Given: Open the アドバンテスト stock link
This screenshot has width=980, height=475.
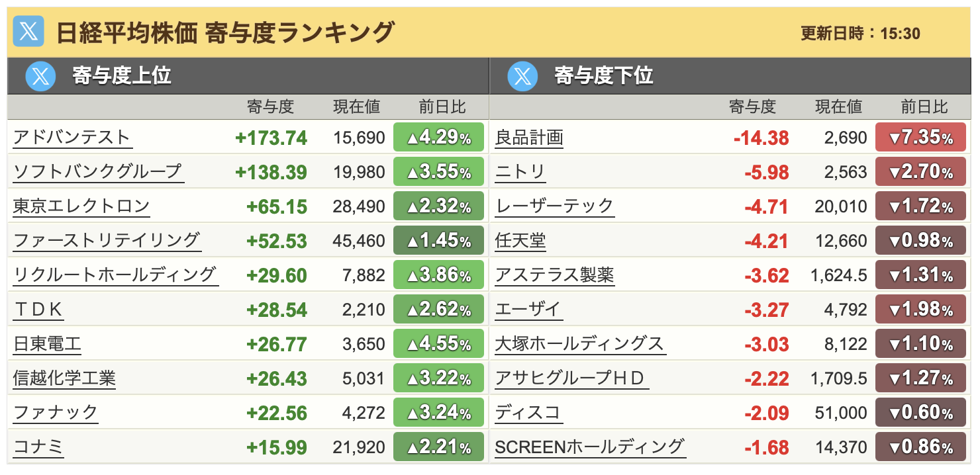Looking at the screenshot, I should (x=72, y=138).
